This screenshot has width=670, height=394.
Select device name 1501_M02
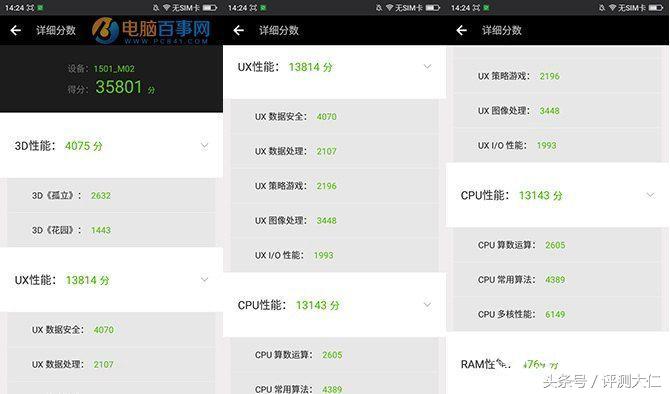coord(114,68)
